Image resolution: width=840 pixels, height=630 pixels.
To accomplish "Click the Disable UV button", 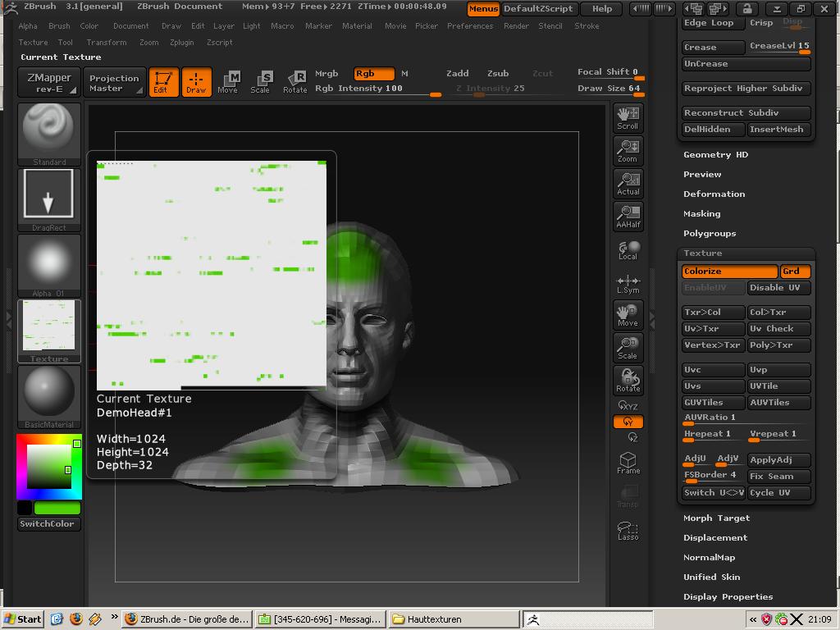I will point(778,288).
